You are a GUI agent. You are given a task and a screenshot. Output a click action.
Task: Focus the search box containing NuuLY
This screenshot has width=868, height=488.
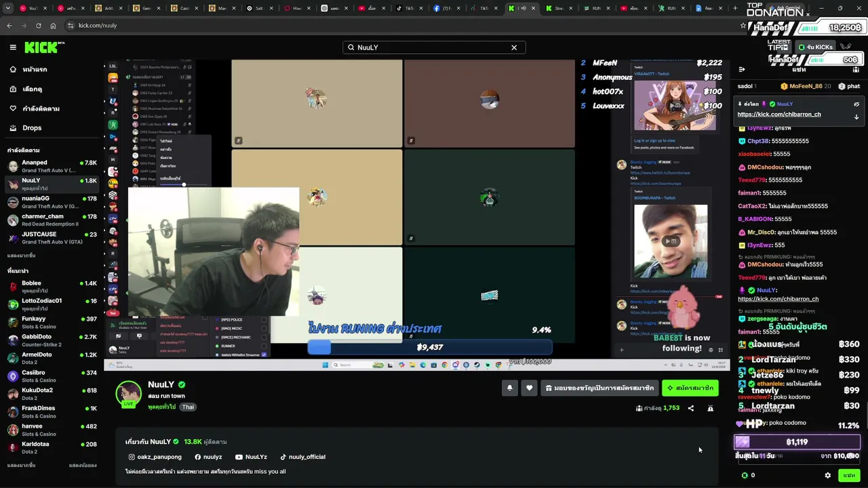click(x=434, y=47)
